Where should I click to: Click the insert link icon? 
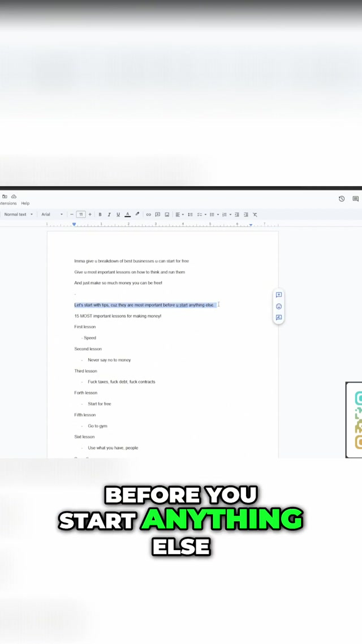tap(149, 214)
